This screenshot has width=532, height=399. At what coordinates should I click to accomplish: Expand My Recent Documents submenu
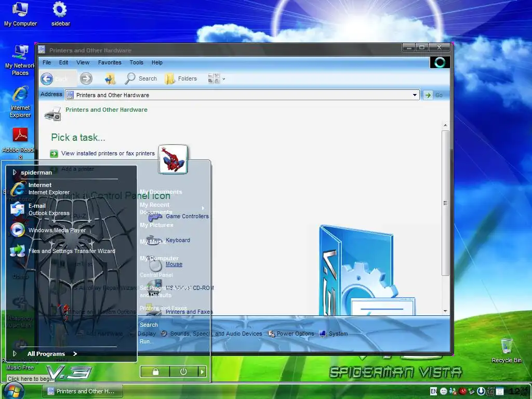tap(203, 208)
